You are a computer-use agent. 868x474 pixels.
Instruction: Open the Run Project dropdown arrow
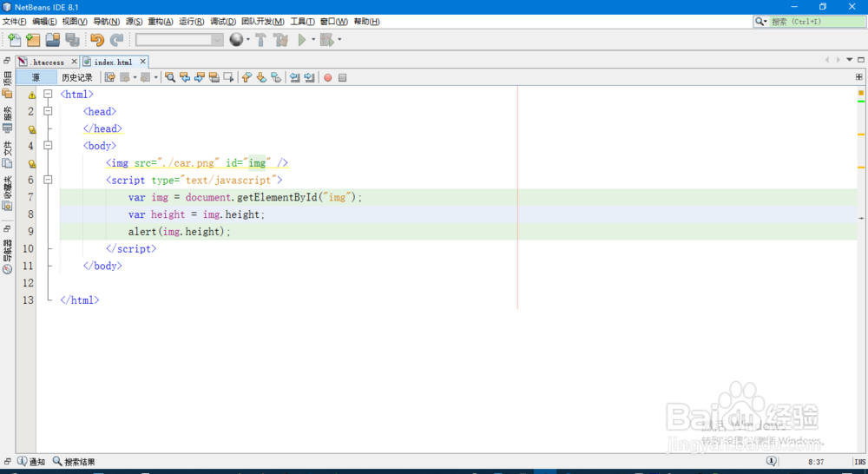pyautogui.click(x=313, y=40)
